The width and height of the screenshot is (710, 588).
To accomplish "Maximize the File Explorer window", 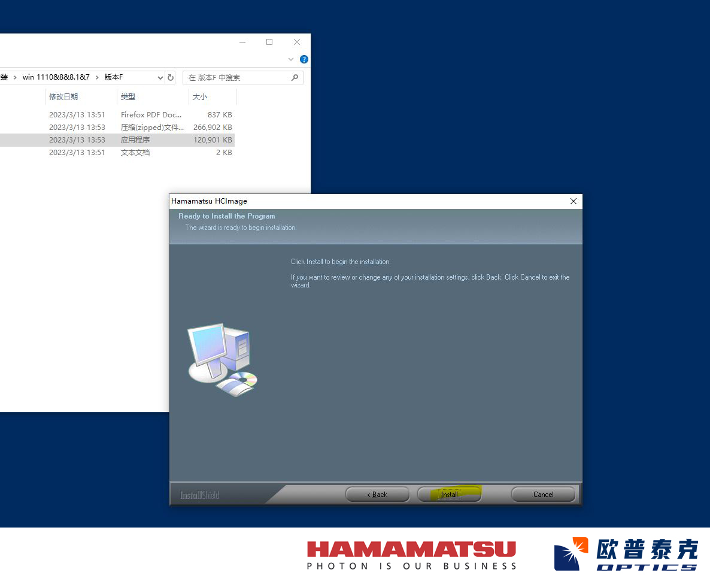I will click(x=269, y=42).
